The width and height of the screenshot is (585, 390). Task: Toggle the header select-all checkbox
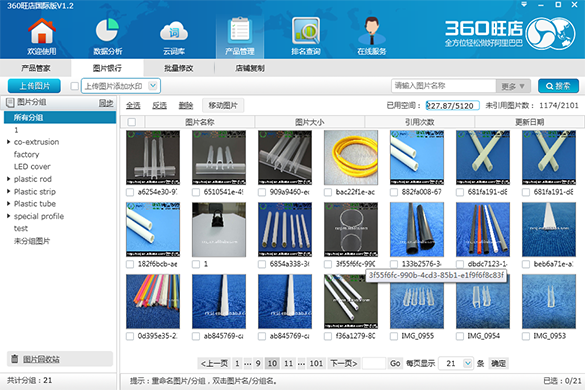[x=131, y=122]
